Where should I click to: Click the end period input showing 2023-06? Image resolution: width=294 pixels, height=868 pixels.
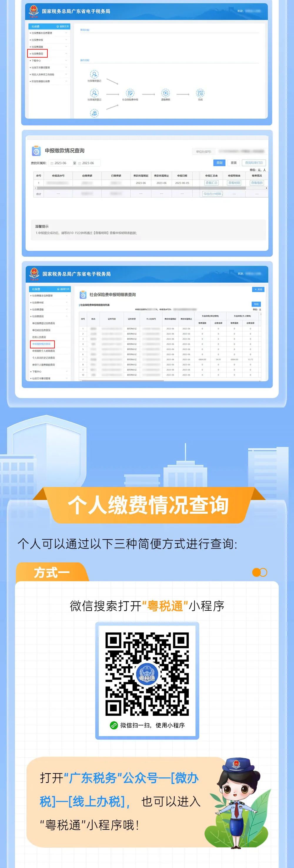coord(88,163)
